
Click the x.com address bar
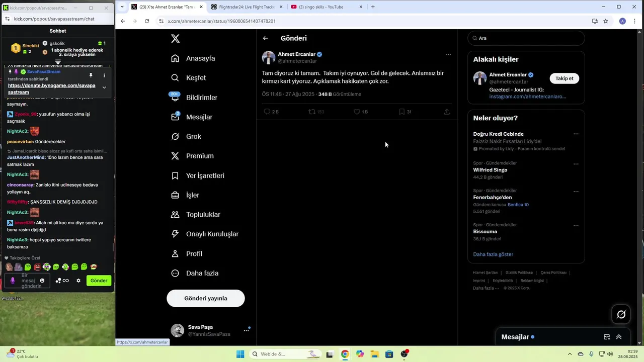click(372, 21)
